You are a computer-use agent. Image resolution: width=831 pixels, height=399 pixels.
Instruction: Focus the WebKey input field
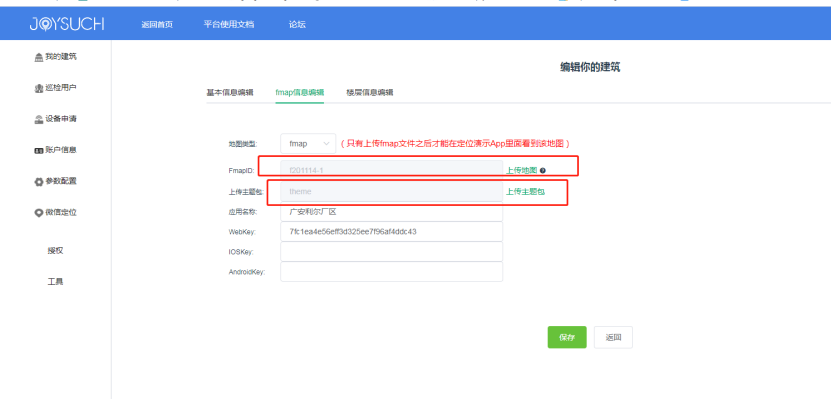coord(392,232)
